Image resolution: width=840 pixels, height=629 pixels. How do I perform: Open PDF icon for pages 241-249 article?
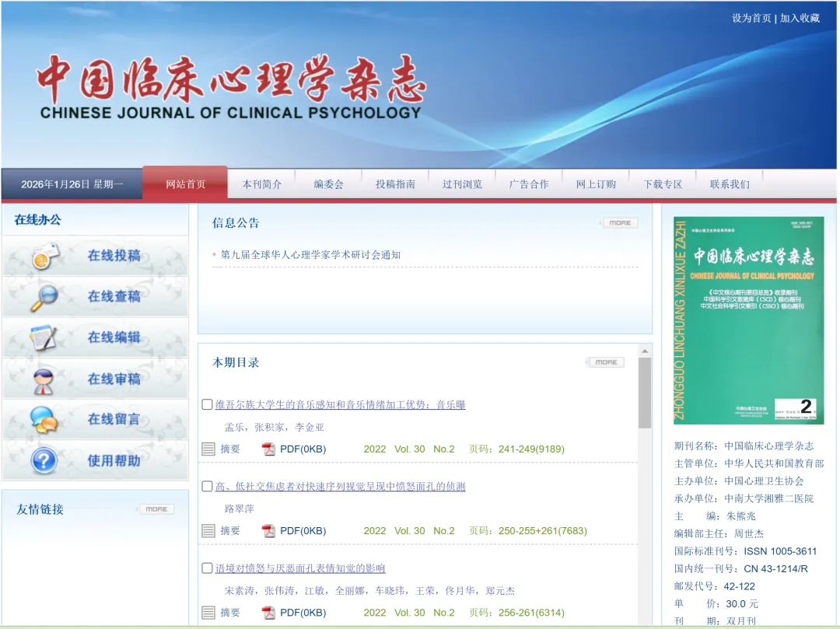[268, 449]
